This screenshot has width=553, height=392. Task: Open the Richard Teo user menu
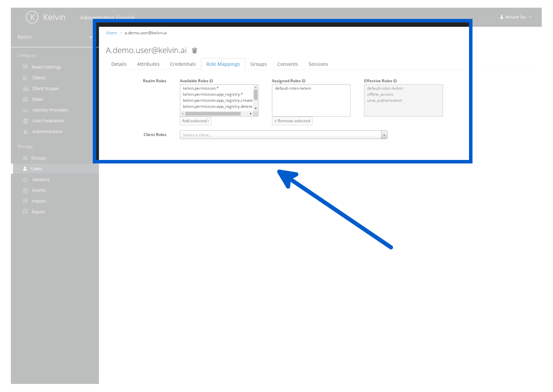(x=516, y=17)
